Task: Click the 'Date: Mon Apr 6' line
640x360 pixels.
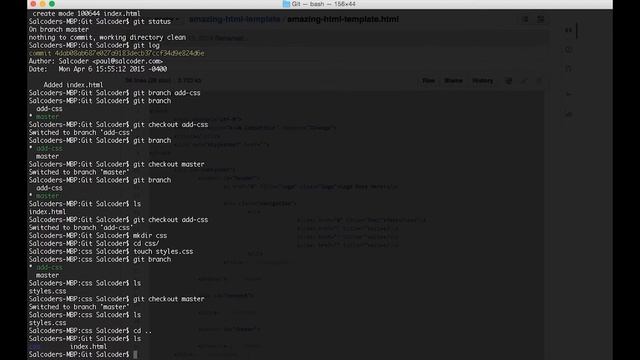Action: coord(98,69)
